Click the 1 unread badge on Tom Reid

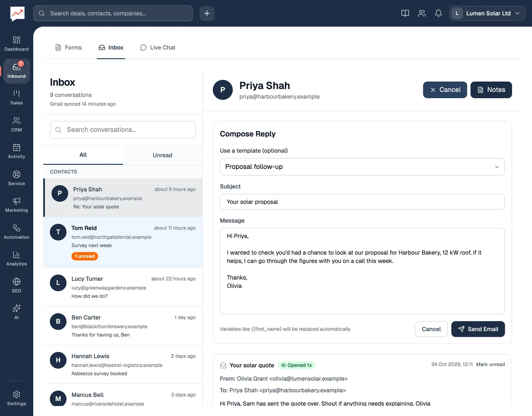pos(84,256)
